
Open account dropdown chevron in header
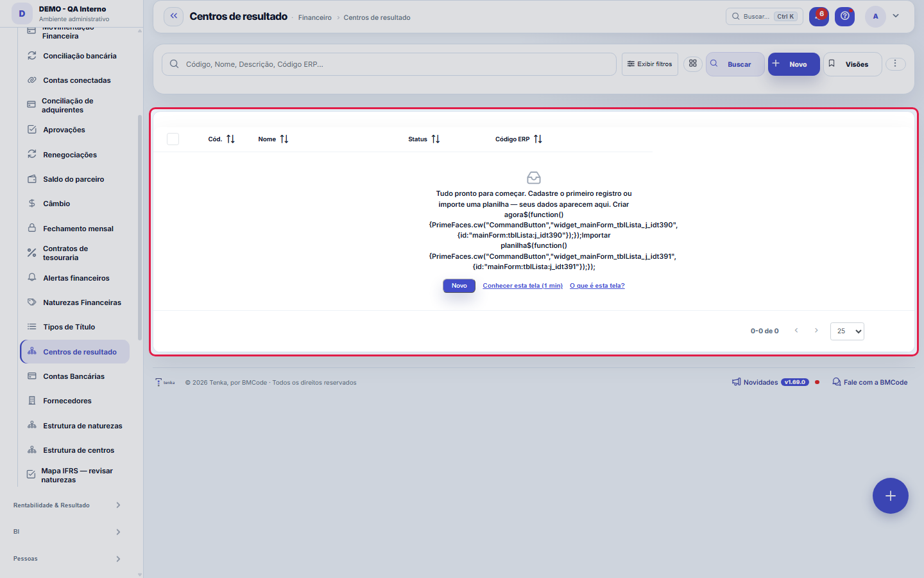(896, 16)
